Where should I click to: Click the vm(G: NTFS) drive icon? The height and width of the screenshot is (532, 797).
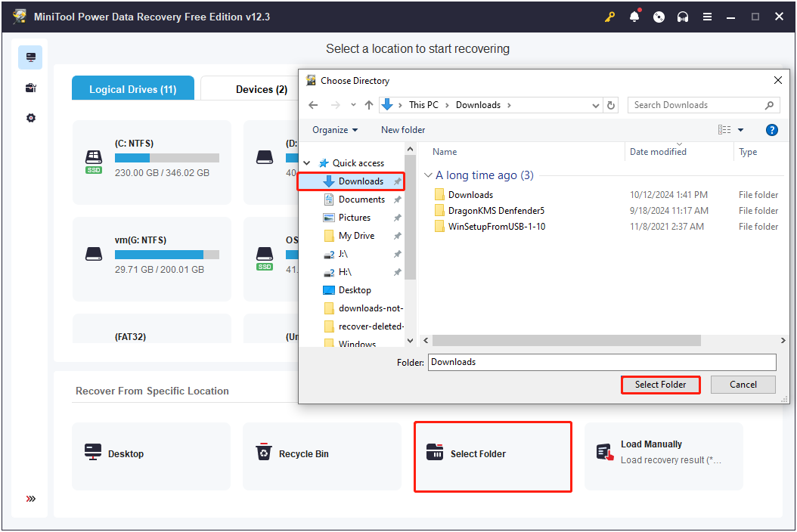pos(94,254)
